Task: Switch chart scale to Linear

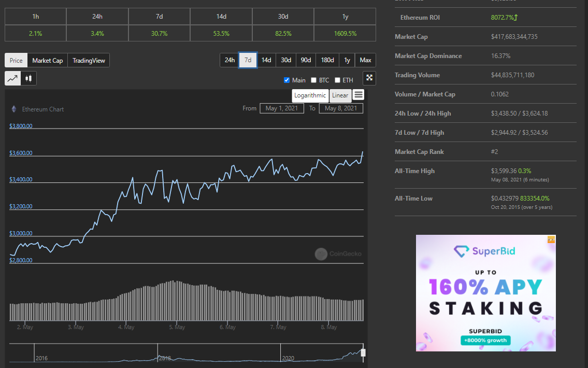Action: click(x=340, y=95)
